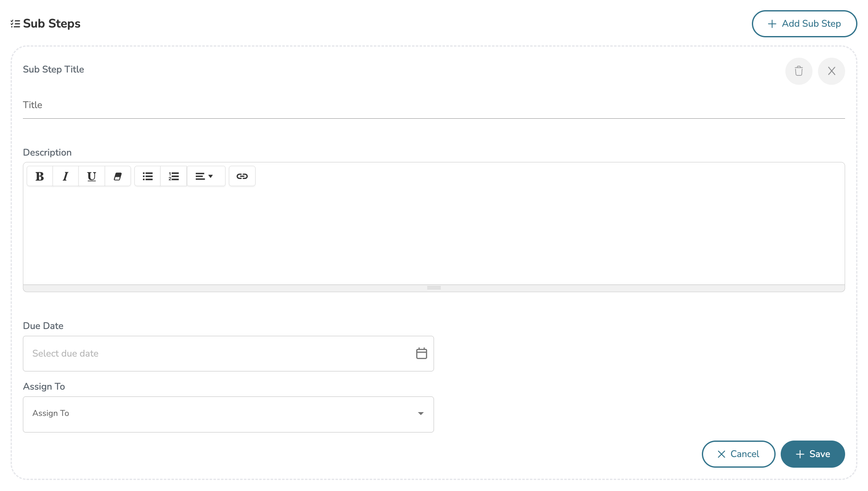Click the Add Sub Step button
This screenshot has width=868, height=491.
pyautogui.click(x=804, y=24)
